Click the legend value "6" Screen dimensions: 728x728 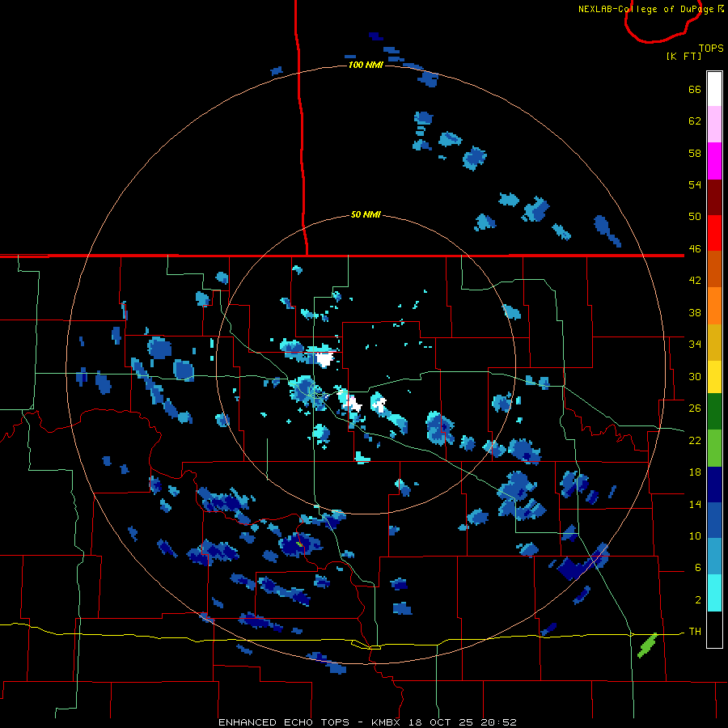[698, 567]
